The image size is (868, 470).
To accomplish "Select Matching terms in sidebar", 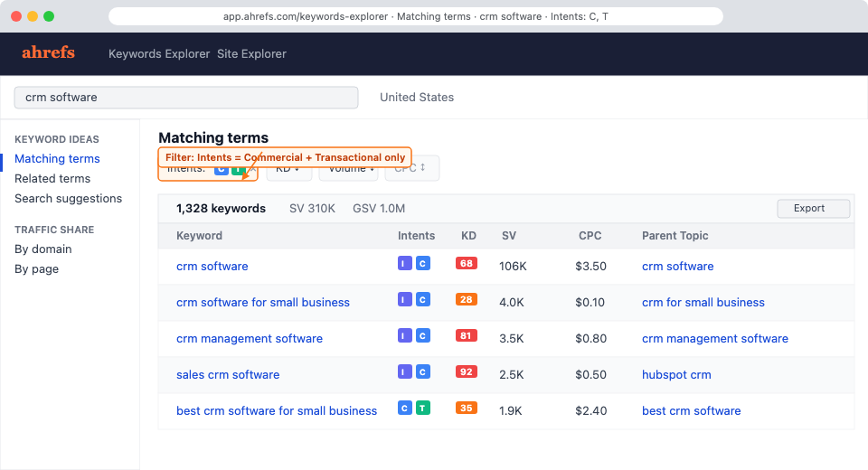I will 57,159.
